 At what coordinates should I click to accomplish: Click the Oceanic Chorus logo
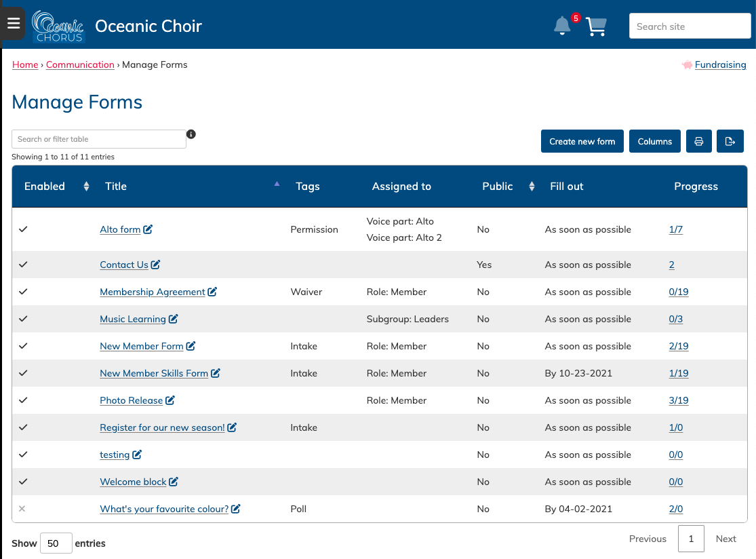[58, 26]
